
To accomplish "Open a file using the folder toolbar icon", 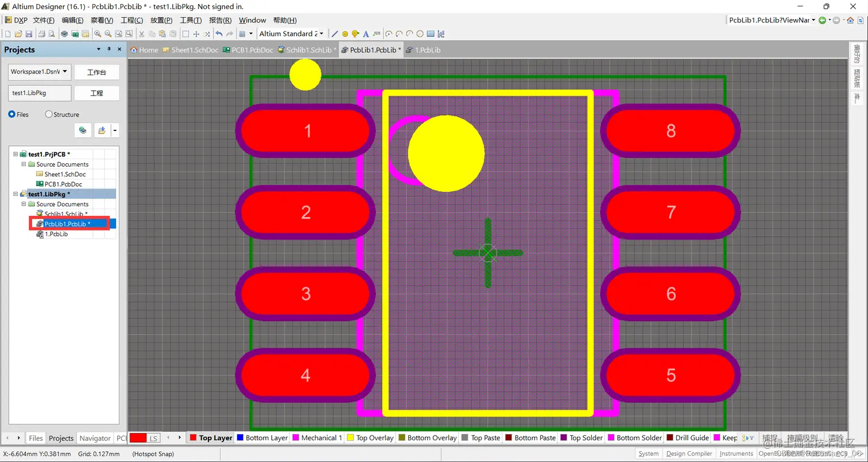I will coord(18,34).
